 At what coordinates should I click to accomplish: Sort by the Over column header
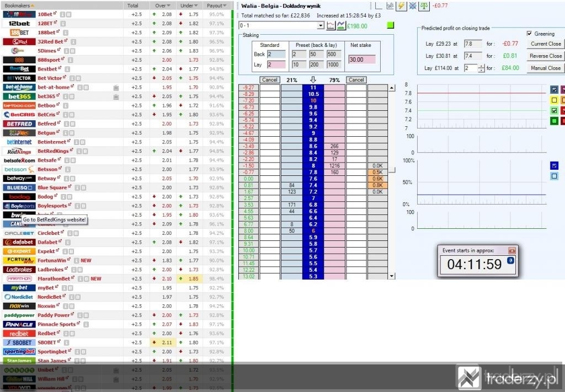(163, 6)
